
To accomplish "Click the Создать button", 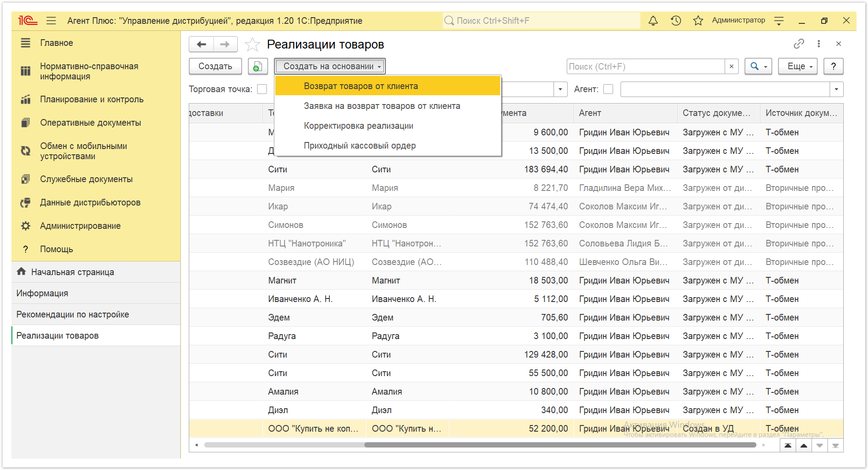I will (x=215, y=67).
